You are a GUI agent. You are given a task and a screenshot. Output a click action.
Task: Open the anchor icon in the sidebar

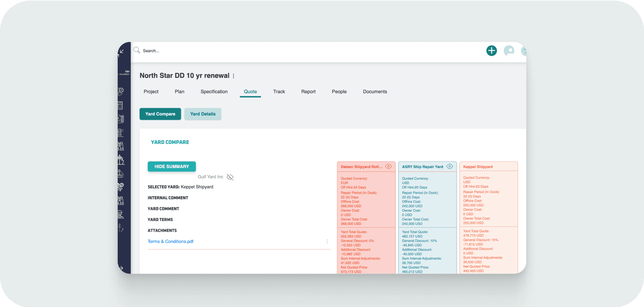point(120,228)
